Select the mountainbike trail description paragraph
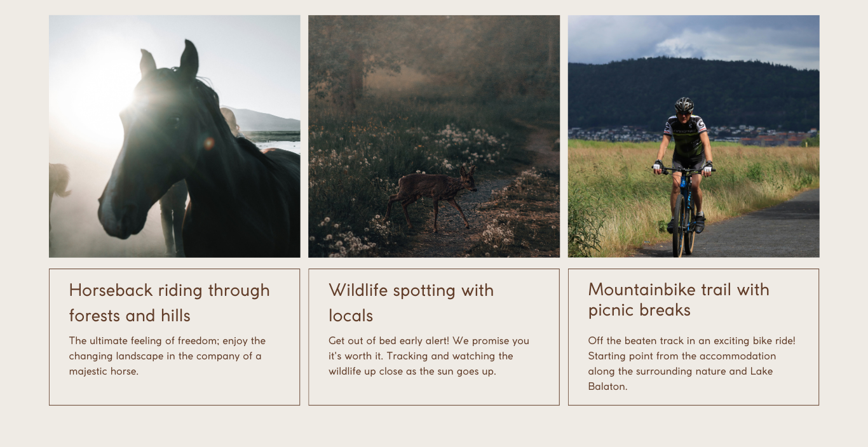This screenshot has width=868, height=447. point(692,364)
